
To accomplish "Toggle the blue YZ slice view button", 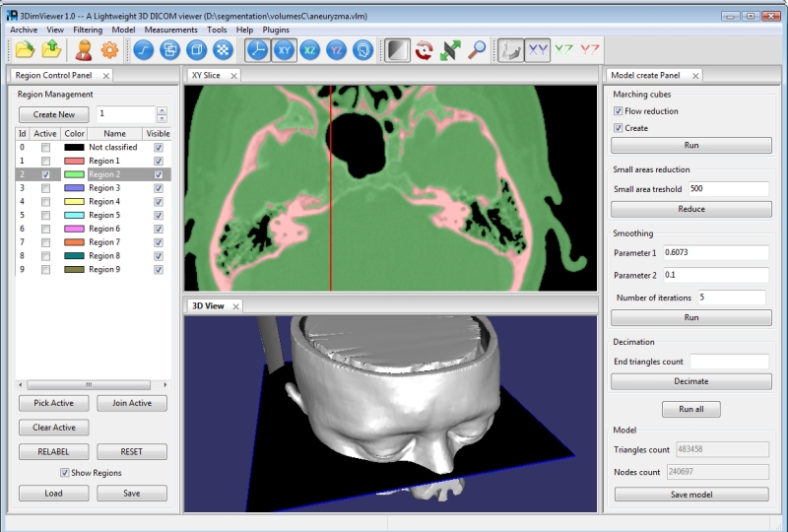I will click(337, 50).
